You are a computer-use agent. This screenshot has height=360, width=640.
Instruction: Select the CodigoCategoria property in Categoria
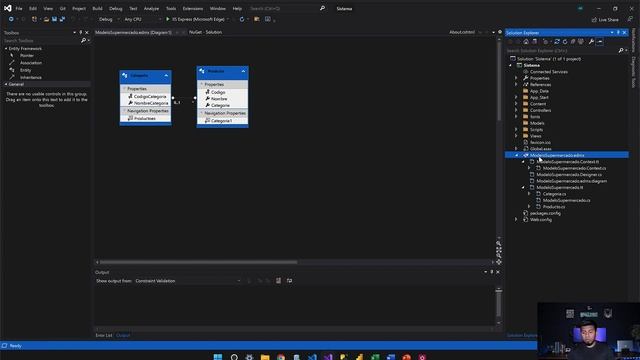click(150, 97)
